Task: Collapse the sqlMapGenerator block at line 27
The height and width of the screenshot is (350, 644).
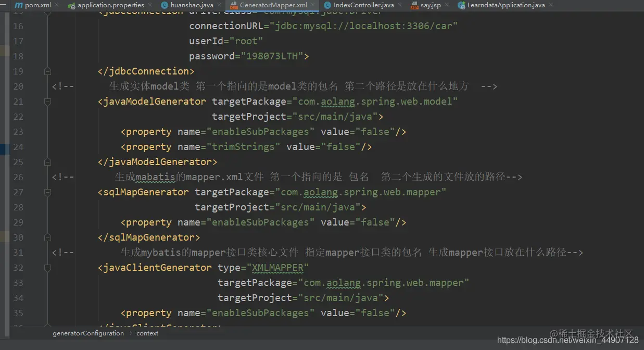Action: click(48, 192)
